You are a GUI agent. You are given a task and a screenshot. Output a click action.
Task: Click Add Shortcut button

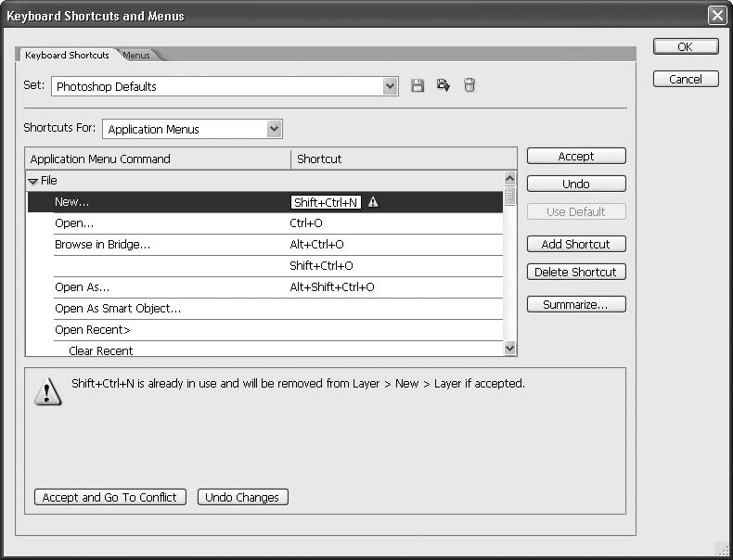[x=576, y=244]
